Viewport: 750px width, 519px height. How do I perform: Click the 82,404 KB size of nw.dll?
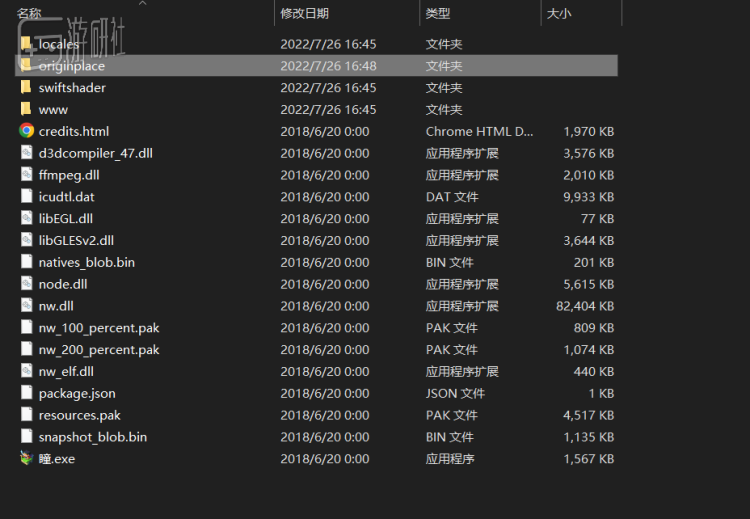coord(585,306)
